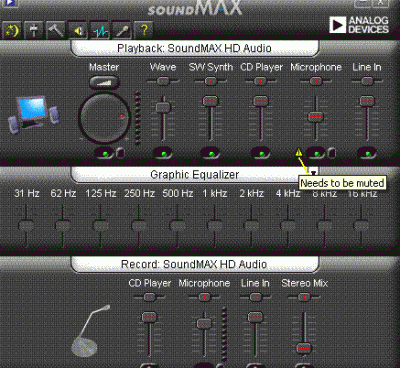Click the playback CD Player balance slider
This screenshot has height=368, width=400.
point(261,81)
